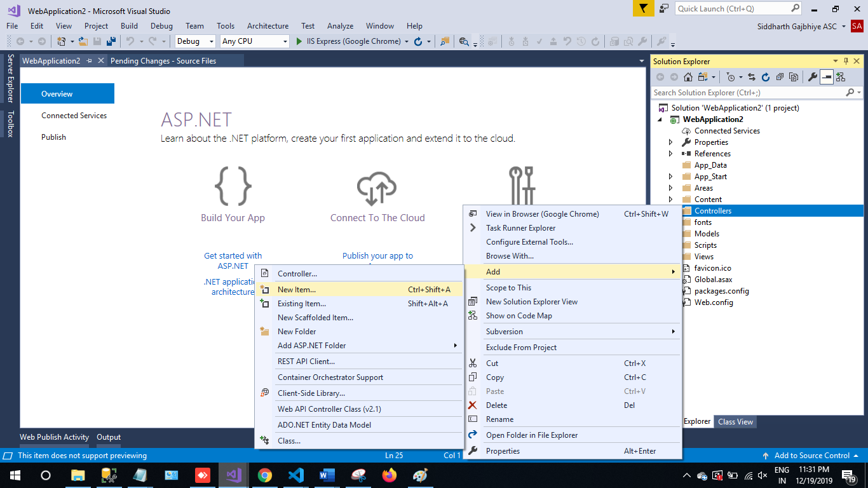
Task: Open Visual Studio Code from taskbar
Action: tap(296, 475)
